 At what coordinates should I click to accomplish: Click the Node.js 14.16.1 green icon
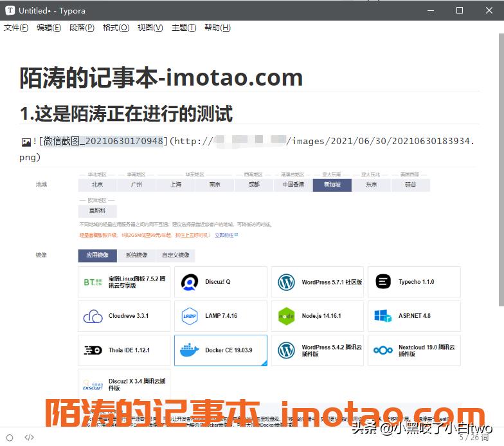(286, 317)
